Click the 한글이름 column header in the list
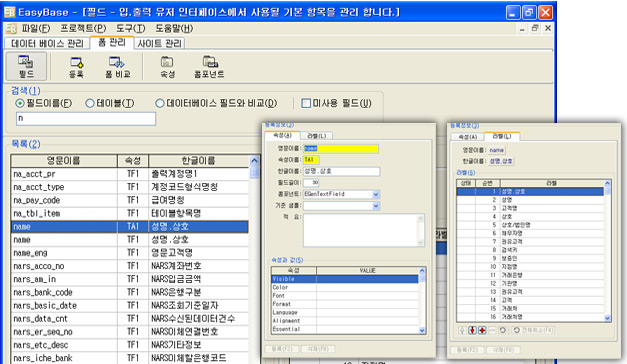Screen dimensions: 627x364 (199, 161)
